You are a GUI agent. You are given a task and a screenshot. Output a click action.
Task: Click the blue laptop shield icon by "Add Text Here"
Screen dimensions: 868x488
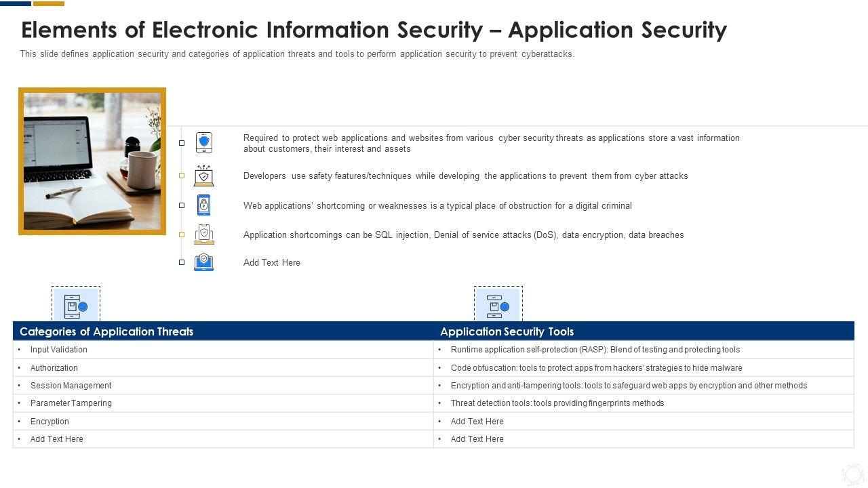tap(203, 262)
